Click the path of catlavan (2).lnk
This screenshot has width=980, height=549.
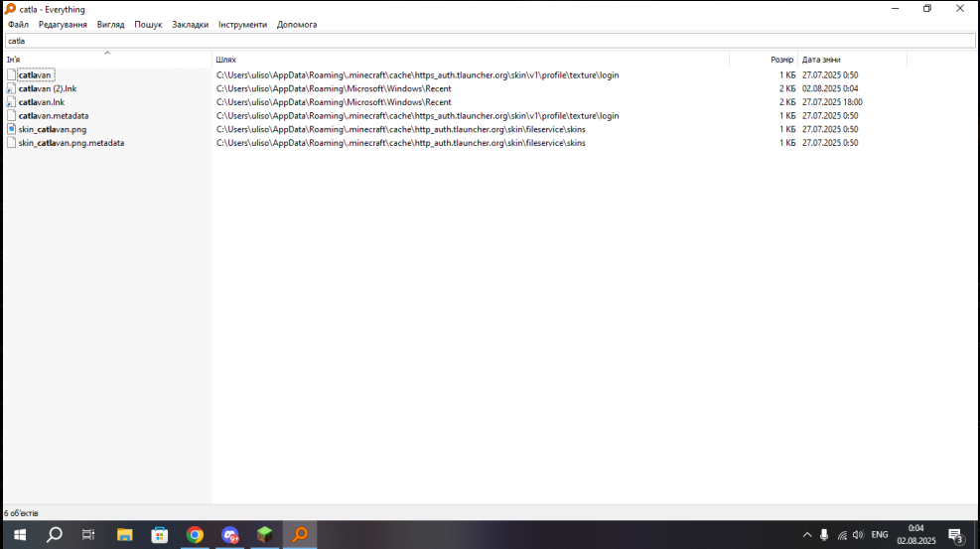[x=334, y=88]
